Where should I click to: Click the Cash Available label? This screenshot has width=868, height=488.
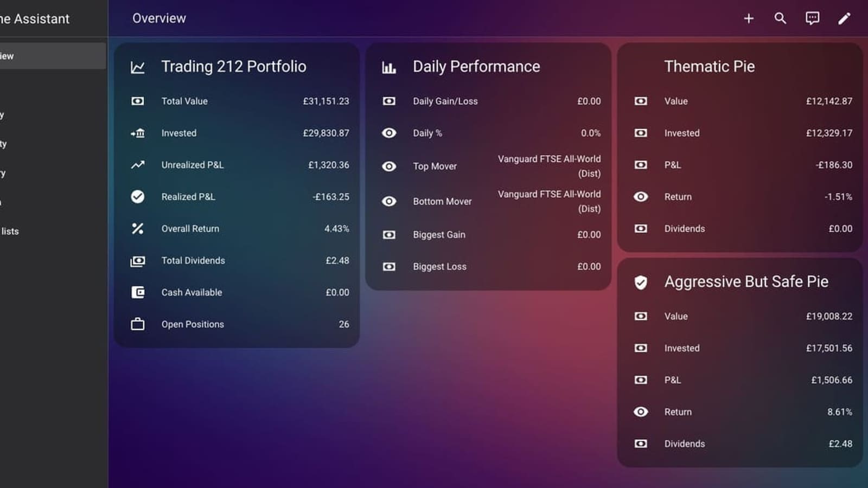pyautogui.click(x=192, y=293)
